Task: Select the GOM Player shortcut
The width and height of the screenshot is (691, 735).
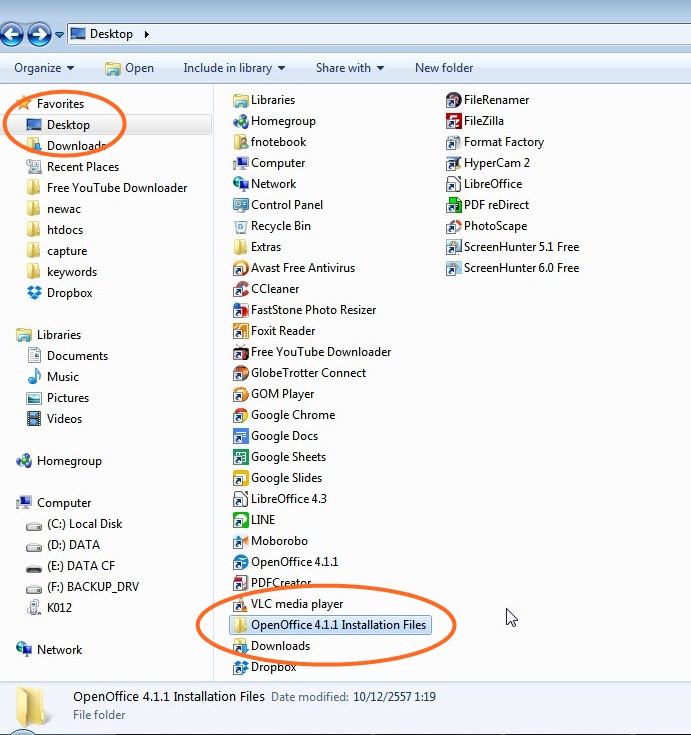Action: tap(274, 394)
